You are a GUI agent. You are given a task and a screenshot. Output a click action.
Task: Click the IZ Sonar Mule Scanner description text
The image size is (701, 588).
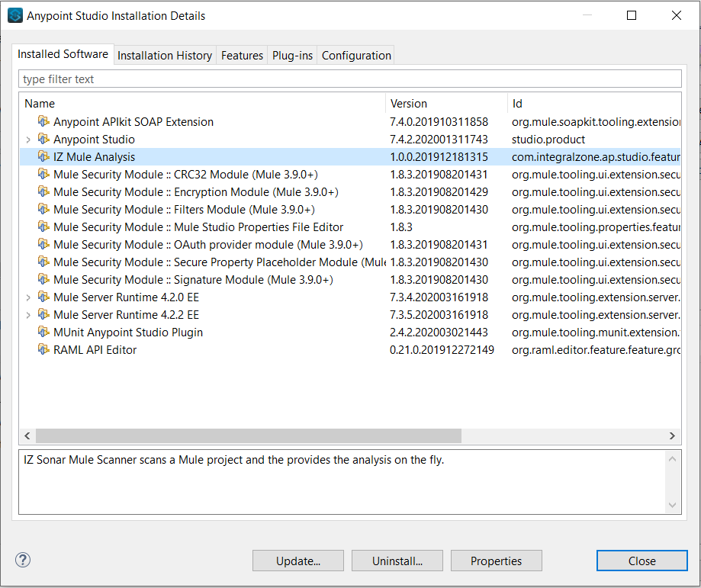tap(234, 460)
